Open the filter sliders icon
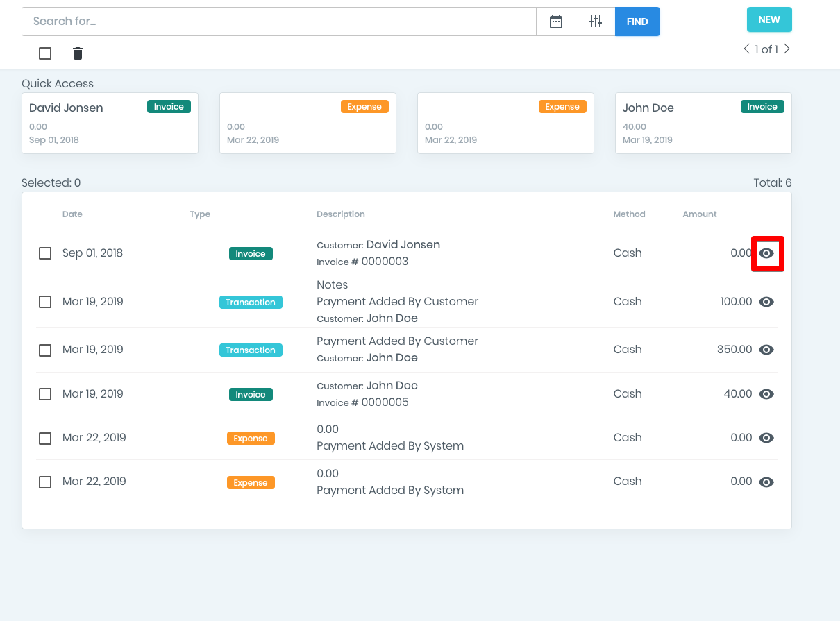Image resolution: width=840 pixels, height=621 pixels. pyautogui.click(x=596, y=22)
